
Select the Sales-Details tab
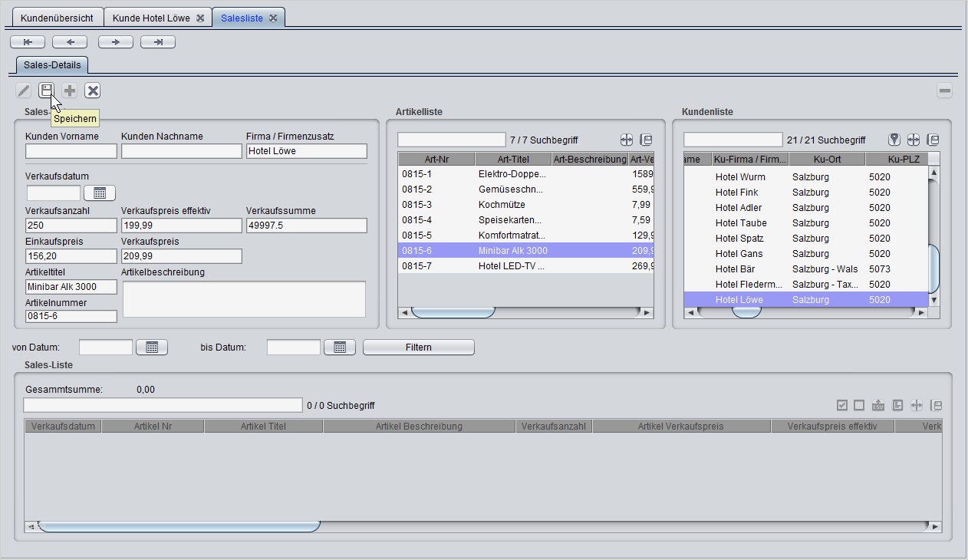pyautogui.click(x=52, y=65)
